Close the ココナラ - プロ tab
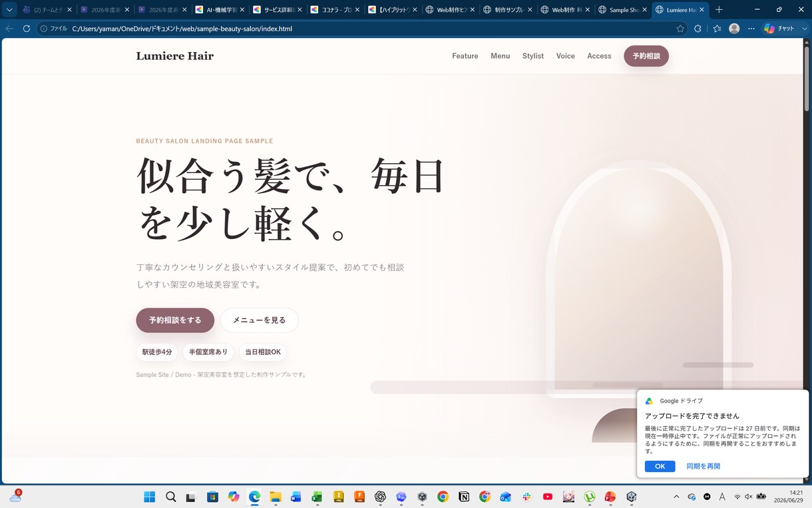Screen dimensions: 812x508 (357, 10)
